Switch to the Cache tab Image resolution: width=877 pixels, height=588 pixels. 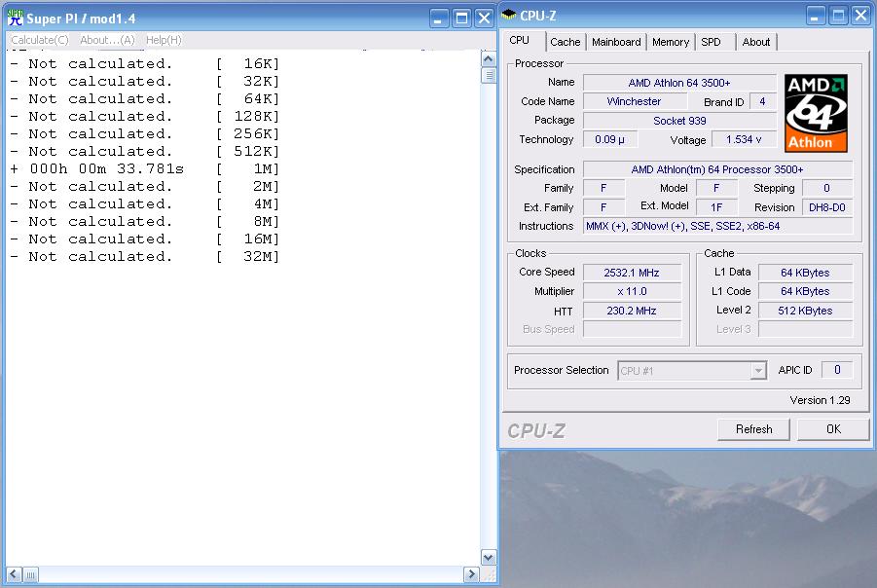click(x=565, y=42)
